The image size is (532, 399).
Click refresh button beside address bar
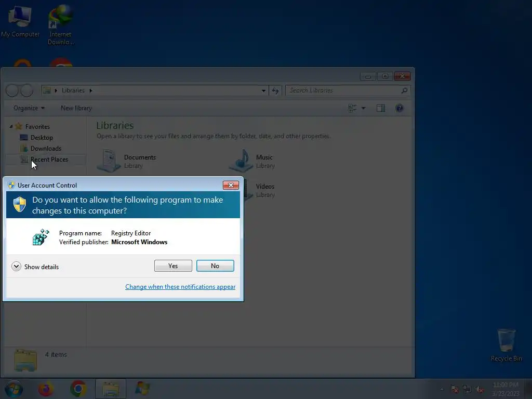pyautogui.click(x=275, y=90)
